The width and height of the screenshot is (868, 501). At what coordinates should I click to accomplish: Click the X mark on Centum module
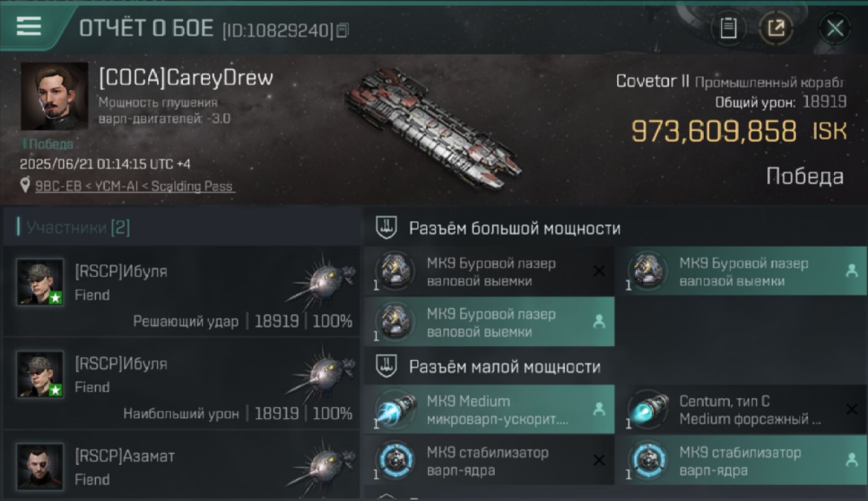851,409
